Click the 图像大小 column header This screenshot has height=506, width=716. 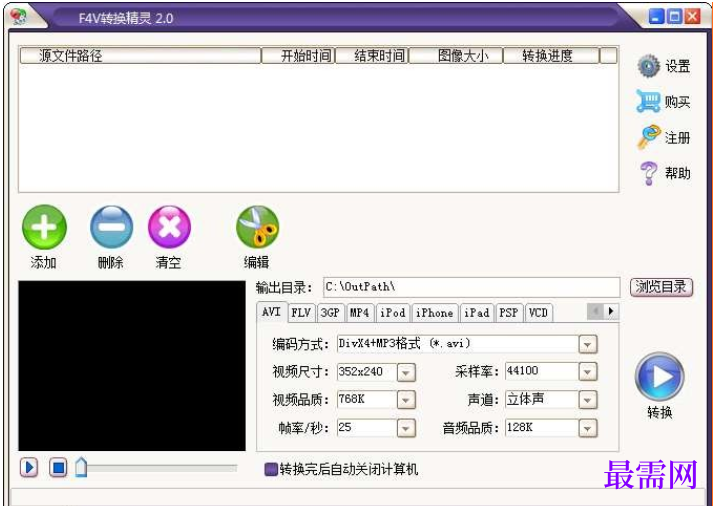pyautogui.click(x=455, y=56)
